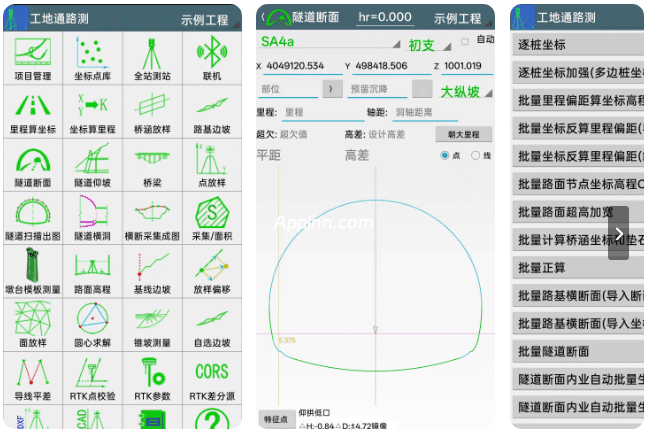Image resolution: width=649 pixels, height=439 pixels.
Task: Select the 线 radio button
Action: pos(475,156)
